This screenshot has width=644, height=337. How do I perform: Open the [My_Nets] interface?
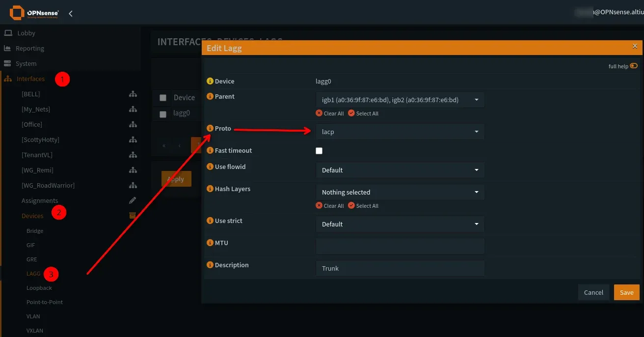[36, 109]
